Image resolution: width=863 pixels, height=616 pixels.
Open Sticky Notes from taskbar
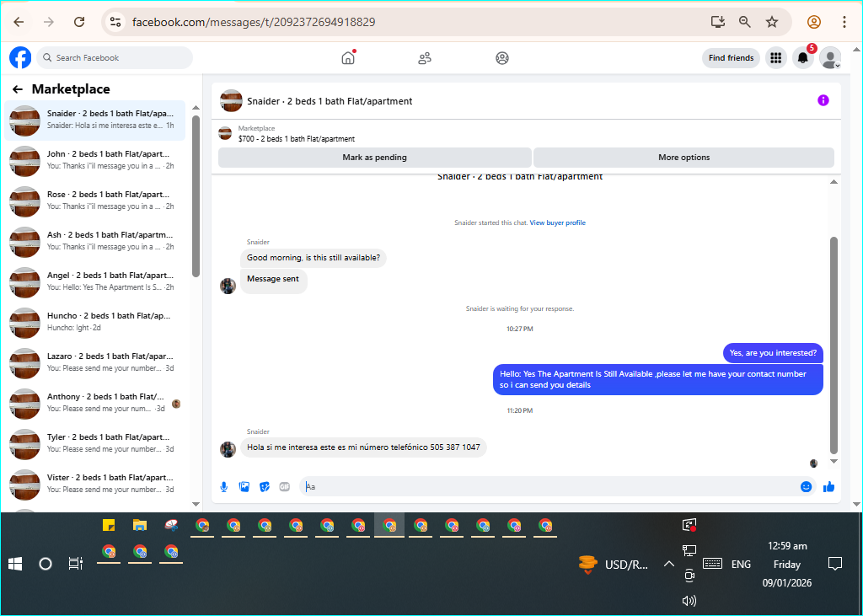[x=109, y=525]
